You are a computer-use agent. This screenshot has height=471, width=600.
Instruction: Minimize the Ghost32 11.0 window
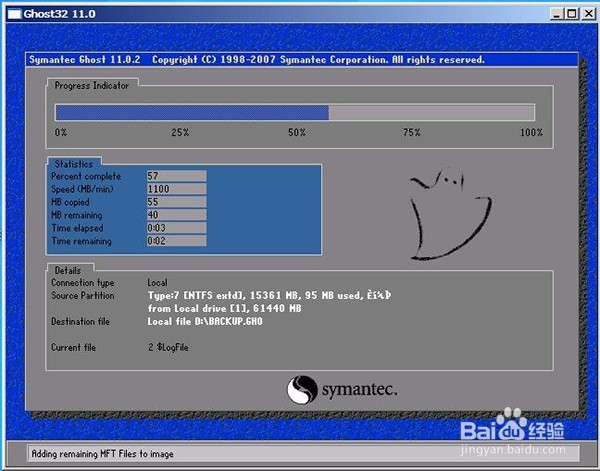tap(557, 14)
